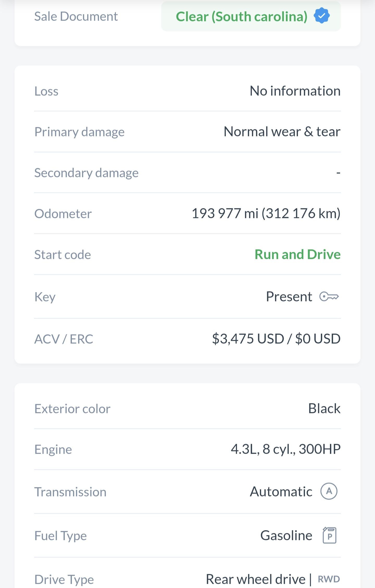Click the Clear (South carolina) document status
375x588 pixels.
pos(241,16)
